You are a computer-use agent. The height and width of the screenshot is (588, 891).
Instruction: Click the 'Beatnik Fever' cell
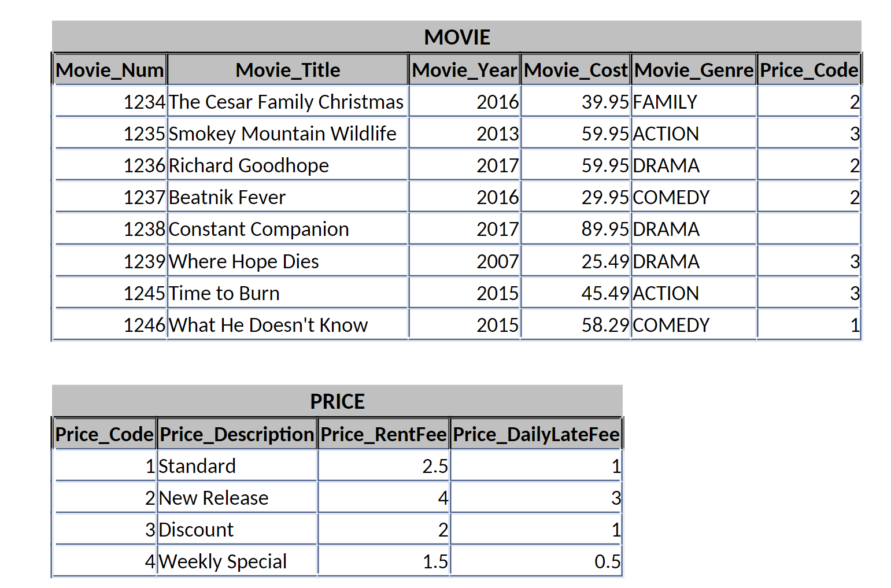tap(287, 197)
